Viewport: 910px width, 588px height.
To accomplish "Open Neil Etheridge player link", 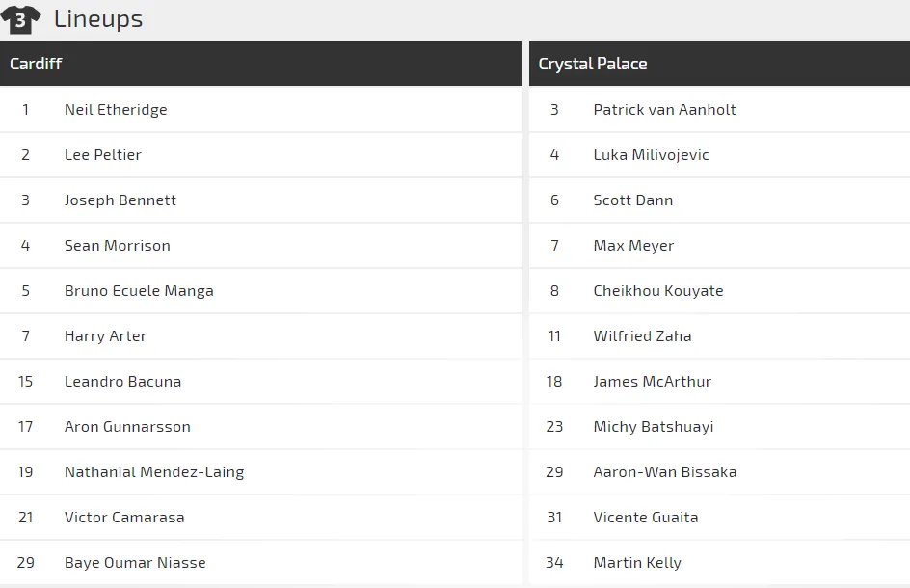I will (x=116, y=110).
